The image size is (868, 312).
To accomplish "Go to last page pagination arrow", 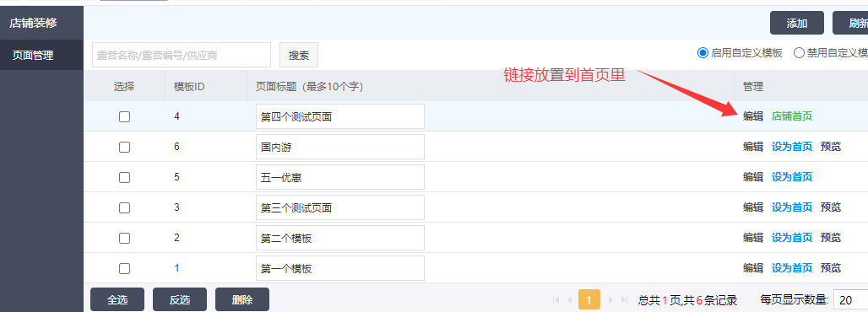I will (x=625, y=300).
